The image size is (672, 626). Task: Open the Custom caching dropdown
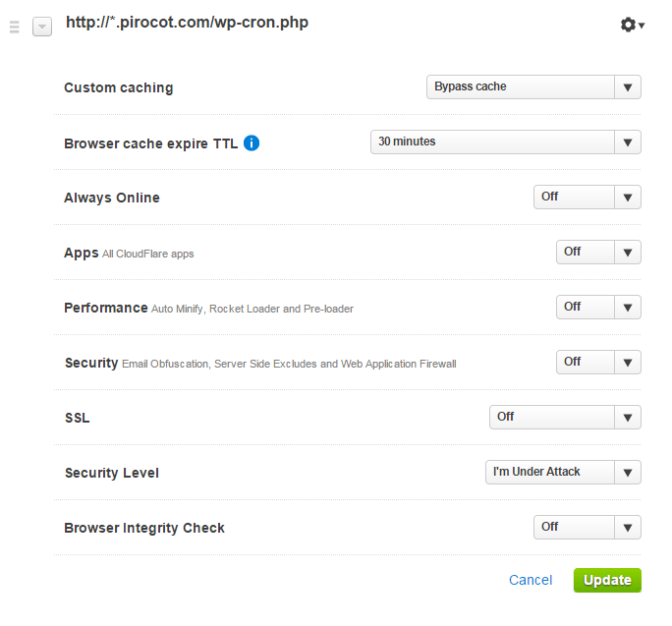point(533,87)
